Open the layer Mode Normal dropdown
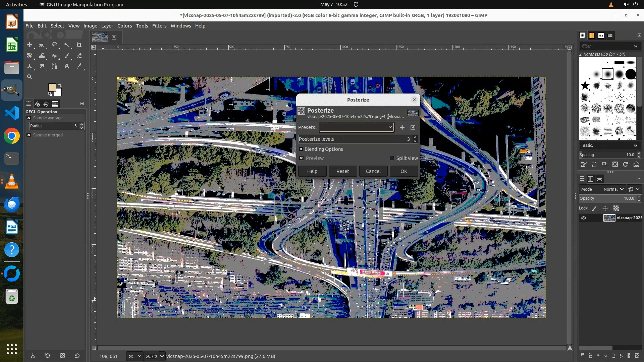 pos(613,189)
